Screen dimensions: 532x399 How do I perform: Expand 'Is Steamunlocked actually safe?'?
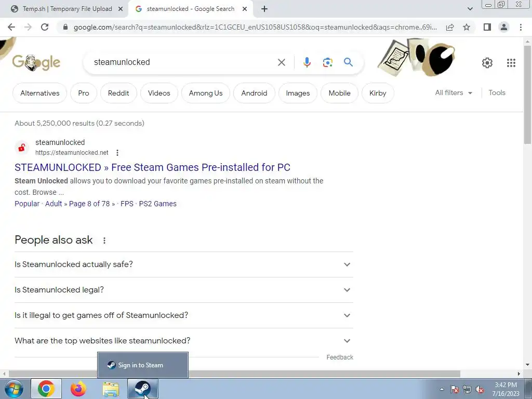pos(183,264)
